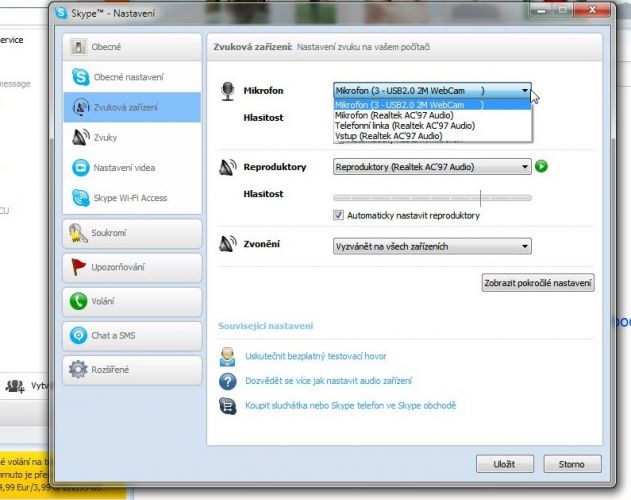Click the gear icon beside Rozšířené

tap(78, 370)
